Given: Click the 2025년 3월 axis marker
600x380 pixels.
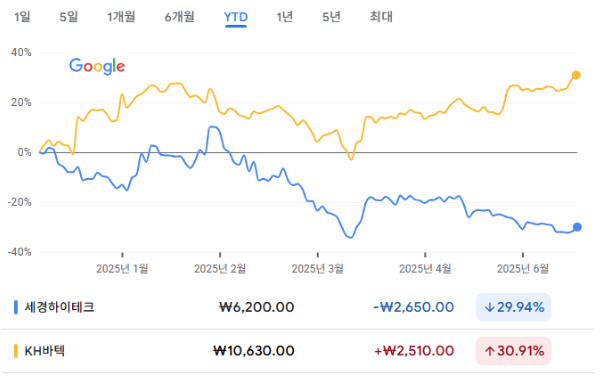Looking at the screenshot, I should click(x=318, y=269).
